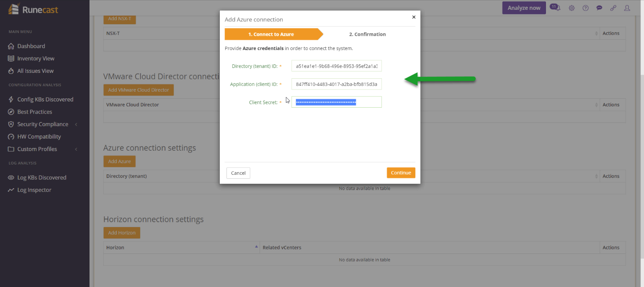This screenshot has height=287, width=644.
Task: Click the Log Inspector chart icon
Action: pyautogui.click(x=11, y=190)
